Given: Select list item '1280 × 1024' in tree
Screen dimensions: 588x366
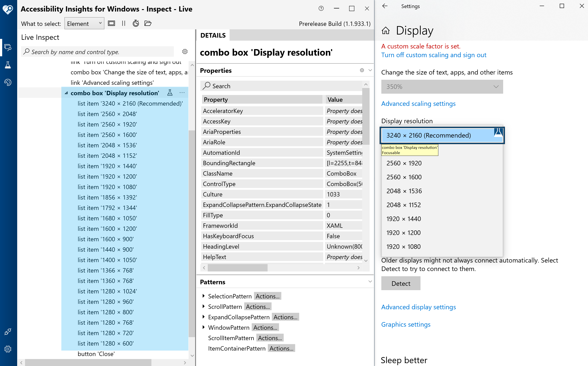Looking at the screenshot, I should (107, 291).
